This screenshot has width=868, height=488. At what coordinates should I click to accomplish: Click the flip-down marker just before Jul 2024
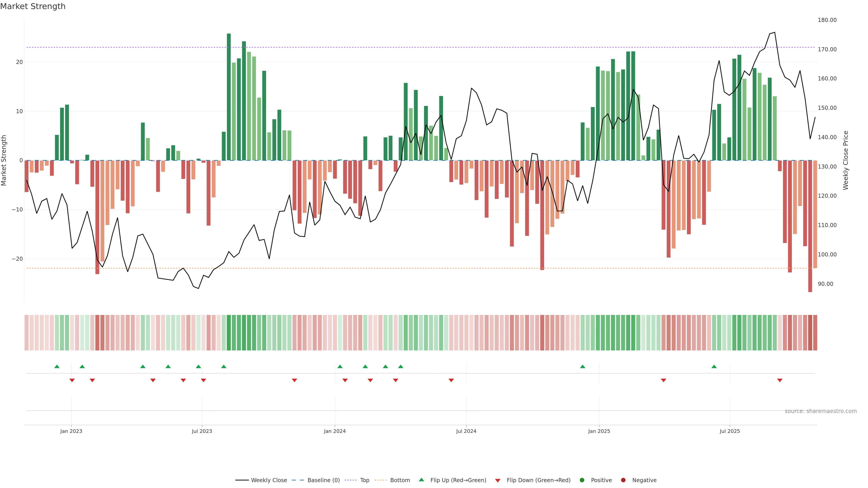pos(451,380)
